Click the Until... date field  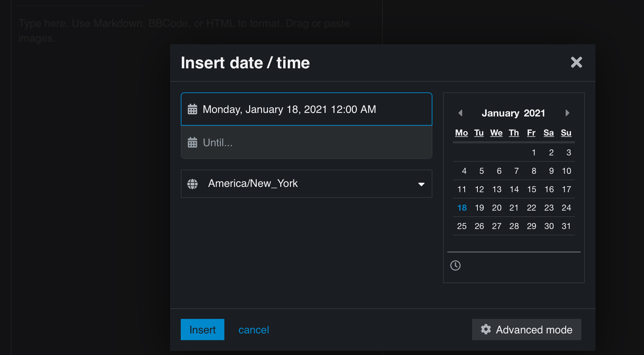tap(306, 143)
